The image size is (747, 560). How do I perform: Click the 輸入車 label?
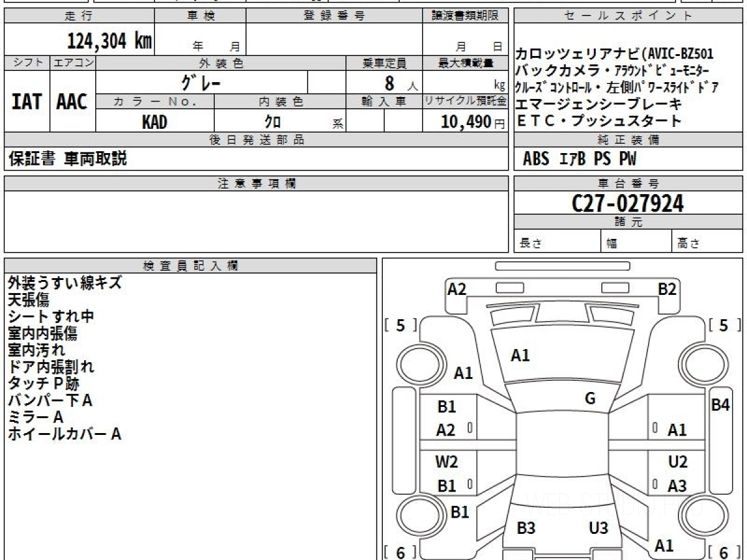[x=384, y=101]
